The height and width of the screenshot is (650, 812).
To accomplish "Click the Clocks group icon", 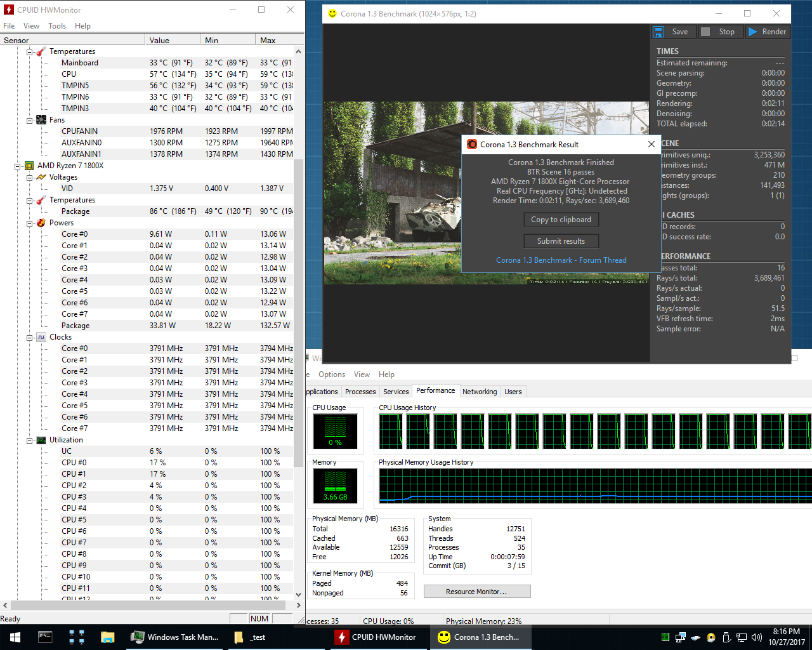I will coord(41,337).
